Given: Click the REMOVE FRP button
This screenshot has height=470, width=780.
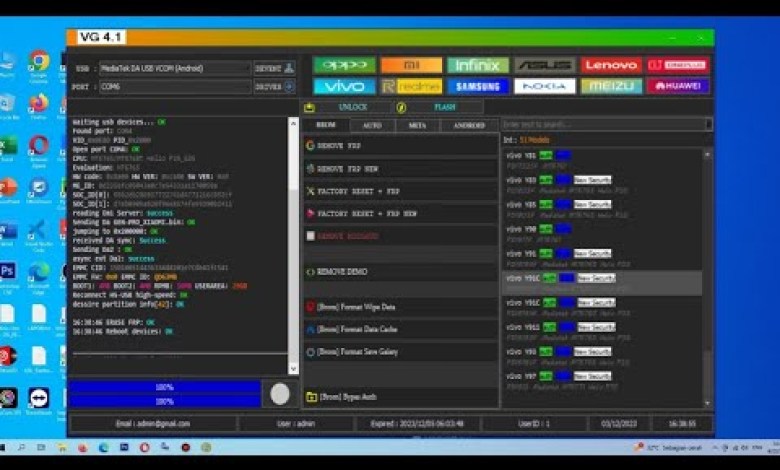Looking at the screenshot, I should [x=400, y=146].
